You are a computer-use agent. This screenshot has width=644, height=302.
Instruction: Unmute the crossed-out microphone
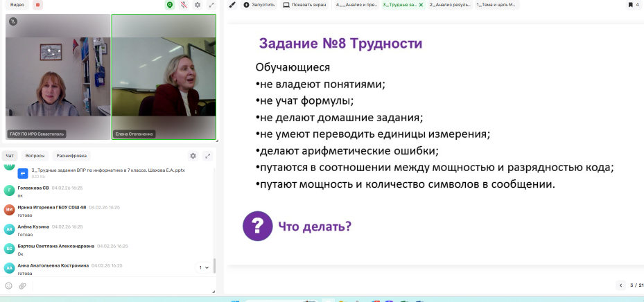[184, 5]
